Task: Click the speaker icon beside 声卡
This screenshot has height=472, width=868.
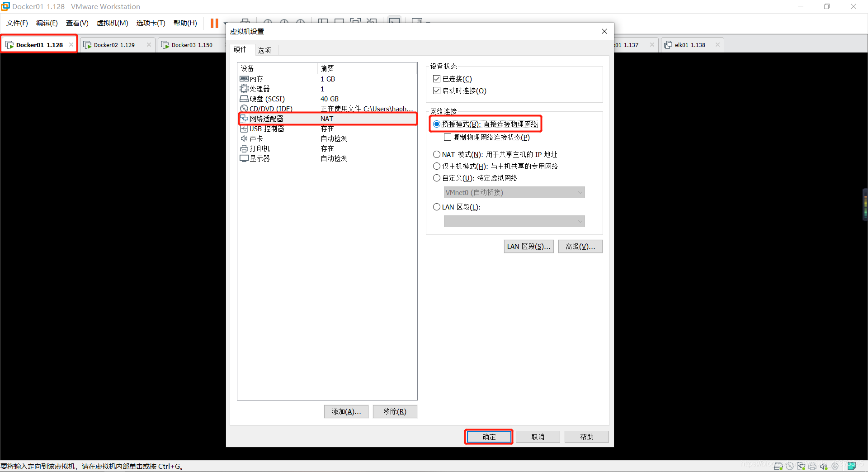Action: tap(244, 138)
